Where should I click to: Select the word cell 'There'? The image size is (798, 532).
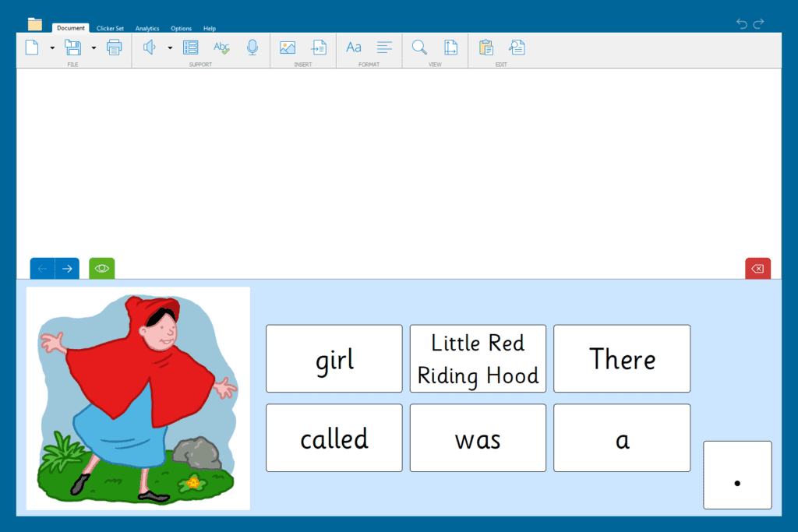coord(622,358)
